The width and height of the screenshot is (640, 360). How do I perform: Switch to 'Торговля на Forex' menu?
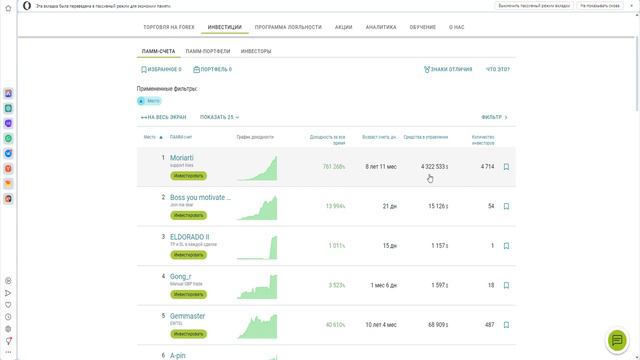(x=169, y=27)
